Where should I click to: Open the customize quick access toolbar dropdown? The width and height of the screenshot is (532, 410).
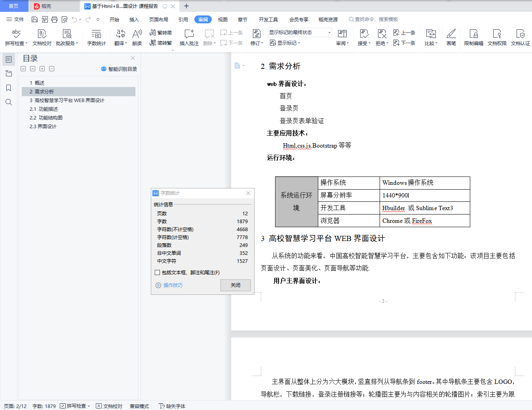[98, 19]
